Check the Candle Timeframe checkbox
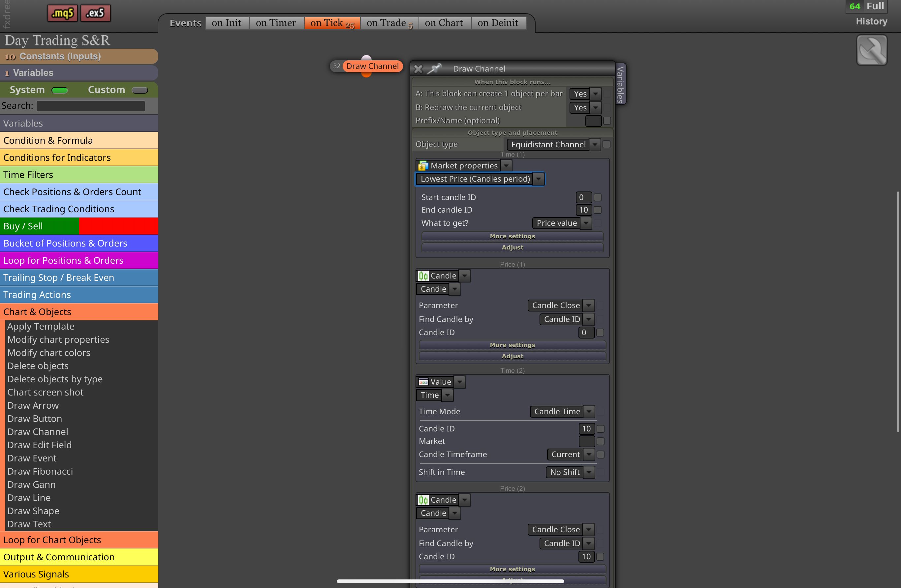This screenshot has width=901, height=588. 600,455
